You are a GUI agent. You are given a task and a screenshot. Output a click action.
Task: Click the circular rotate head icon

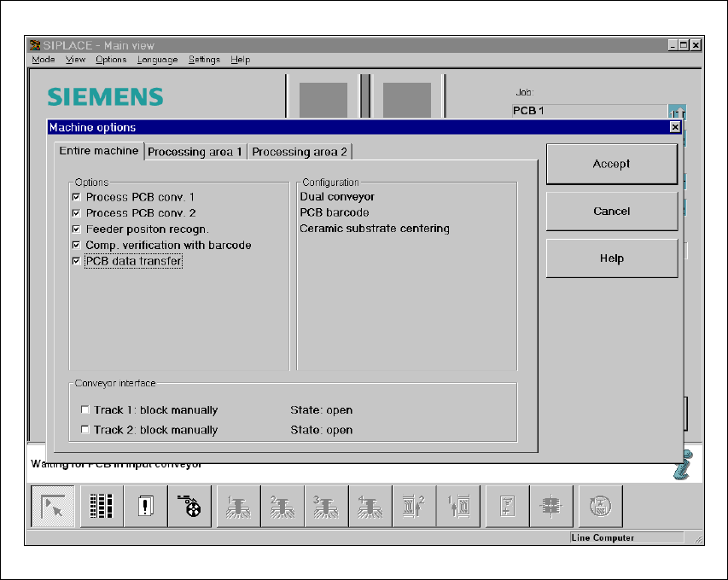[600, 507]
